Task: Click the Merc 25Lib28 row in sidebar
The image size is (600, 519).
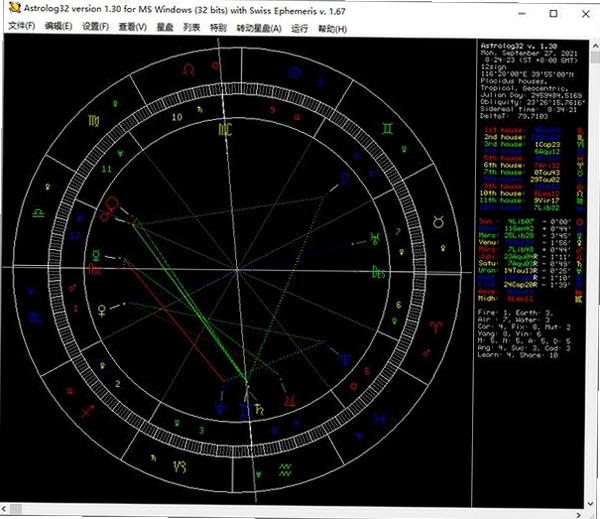Action: (x=525, y=235)
